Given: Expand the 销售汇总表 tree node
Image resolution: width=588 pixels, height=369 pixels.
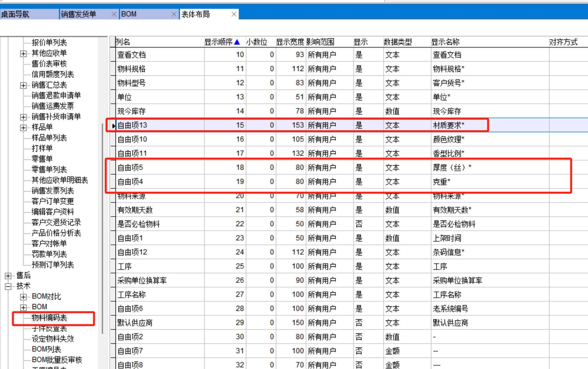Looking at the screenshot, I should (x=24, y=85).
